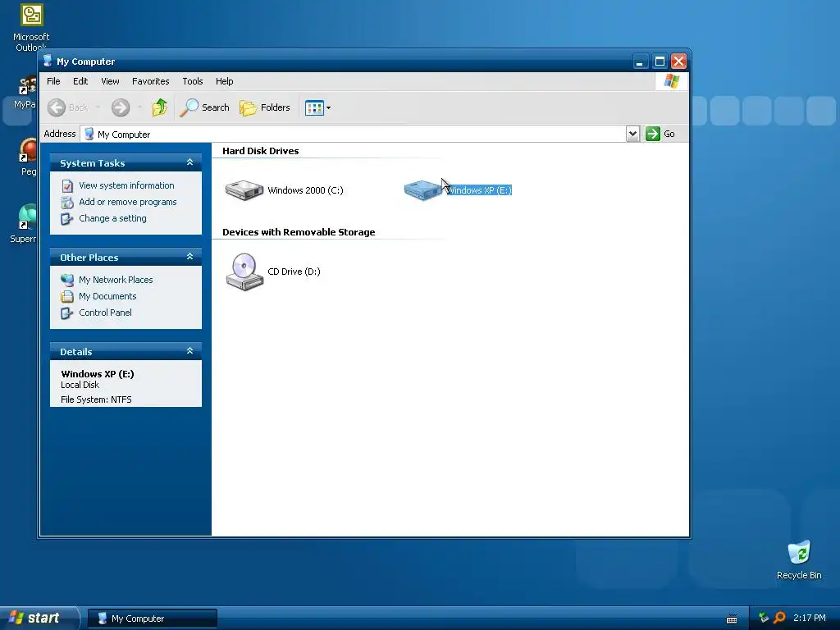This screenshot has width=840, height=630.
Task: Open the Forward history dropdown arrow
Action: pos(139,107)
